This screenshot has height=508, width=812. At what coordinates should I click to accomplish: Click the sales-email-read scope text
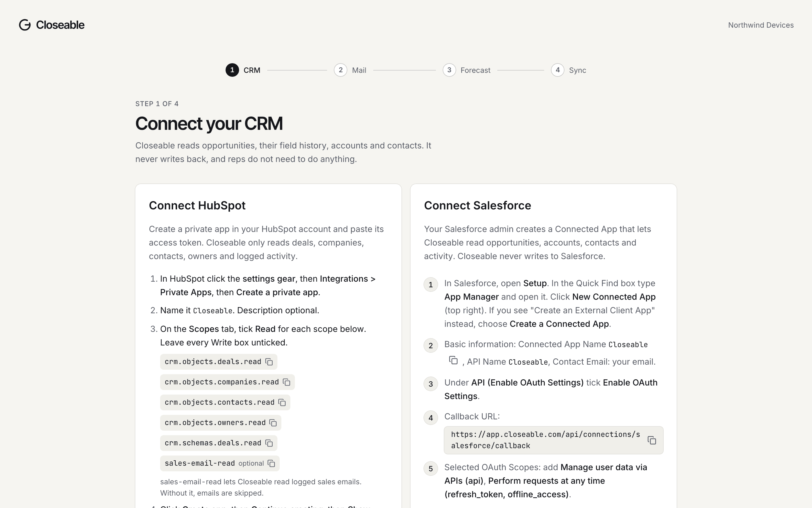200,463
